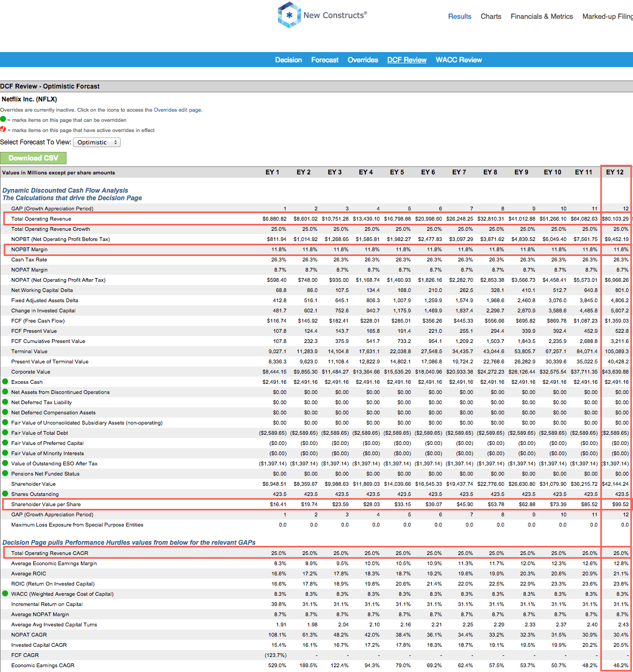Image resolution: width=633 pixels, height=672 pixels.
Task: Open the Marked-up Filings navigation item
Action: pos(608,17)
